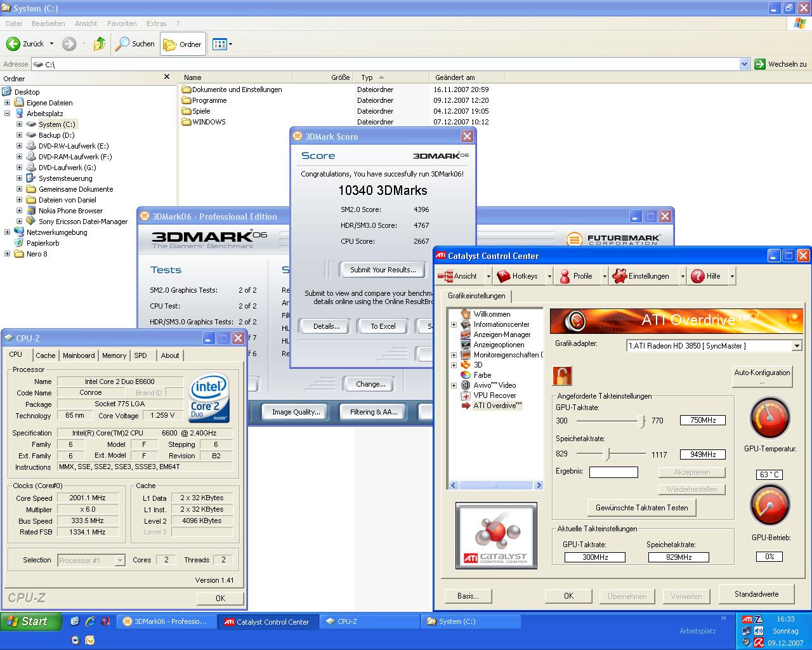Open Profile in Catalyst Control Center

[x=575, y=276]
